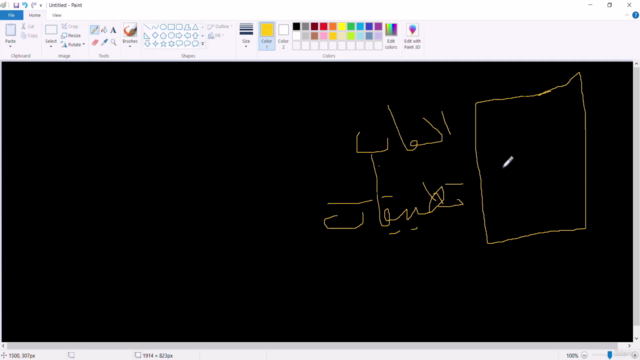Select the Pencil tool
The width and height of the screenshot is (640, 360).
tap(94, 30)
